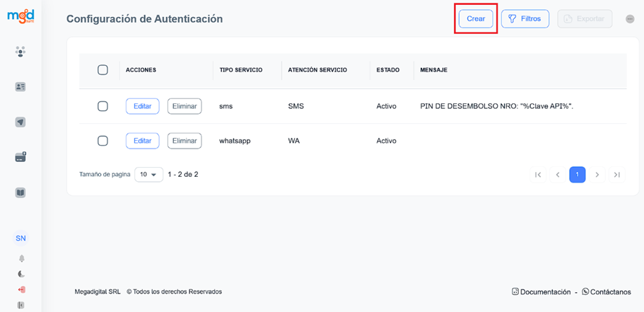Open notifications bell icon
The width and height of the screenshot is (644, 312).
point(21,258)
